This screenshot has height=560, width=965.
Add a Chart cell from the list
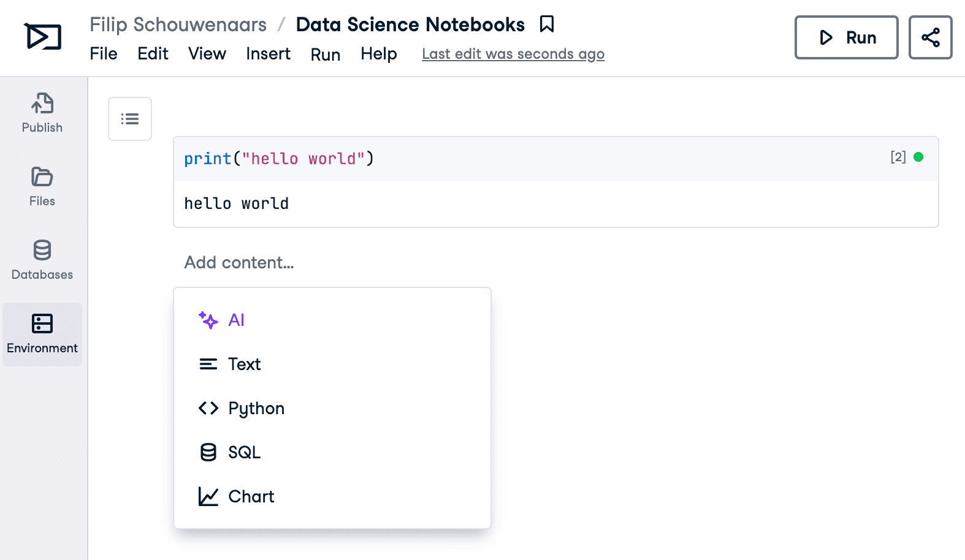[251, 496]
